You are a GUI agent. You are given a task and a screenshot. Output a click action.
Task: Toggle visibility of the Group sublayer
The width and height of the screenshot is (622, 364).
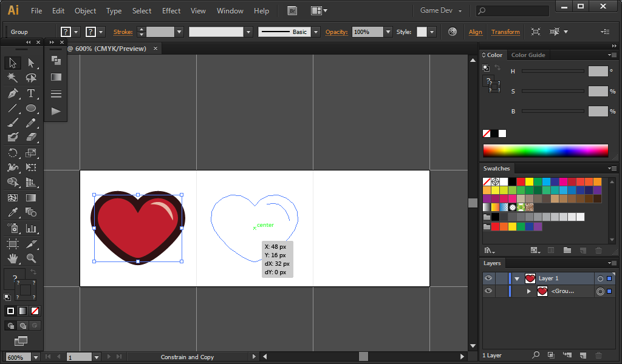pyautogui.click(x=488, y=291)
